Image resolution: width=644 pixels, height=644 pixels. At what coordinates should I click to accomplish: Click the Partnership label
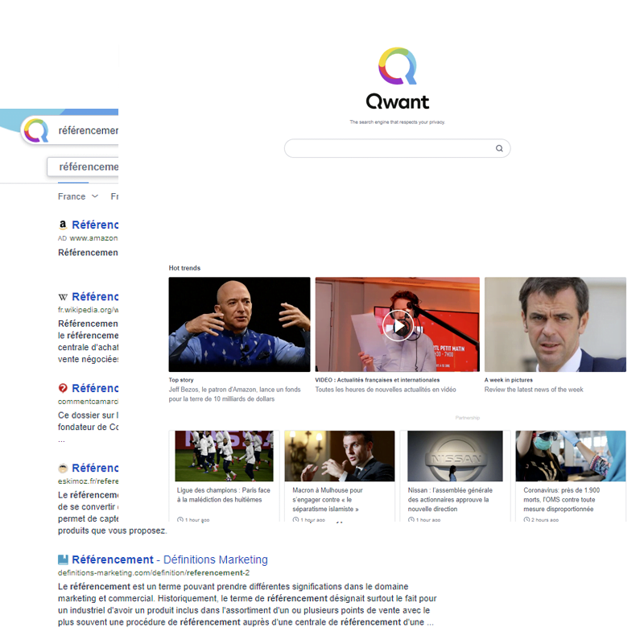tap(468, 418)
